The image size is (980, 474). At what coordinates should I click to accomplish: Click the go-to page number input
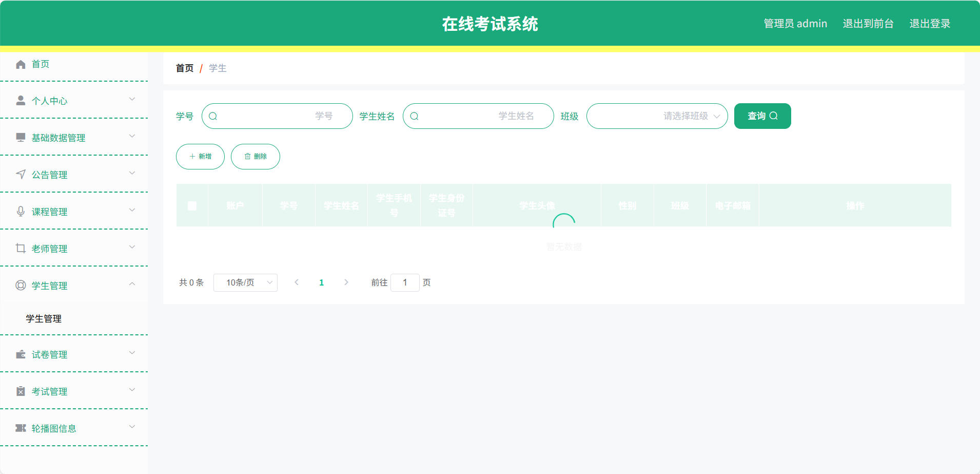tap(405, 282)
